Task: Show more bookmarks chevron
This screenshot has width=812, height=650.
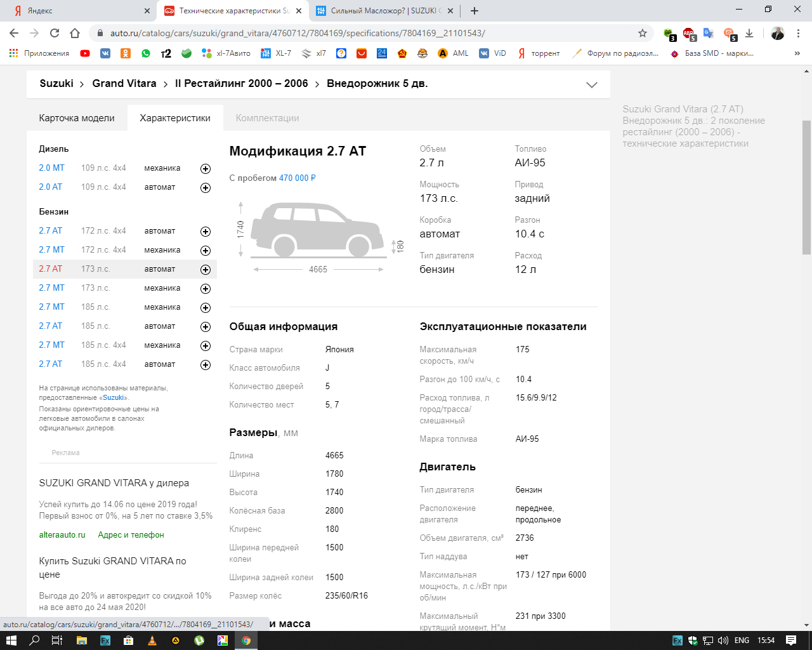Action: point(797,53)
